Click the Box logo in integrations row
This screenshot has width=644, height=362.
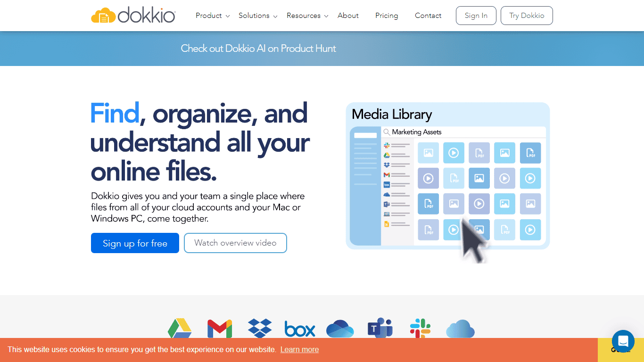tap(300, 329)
